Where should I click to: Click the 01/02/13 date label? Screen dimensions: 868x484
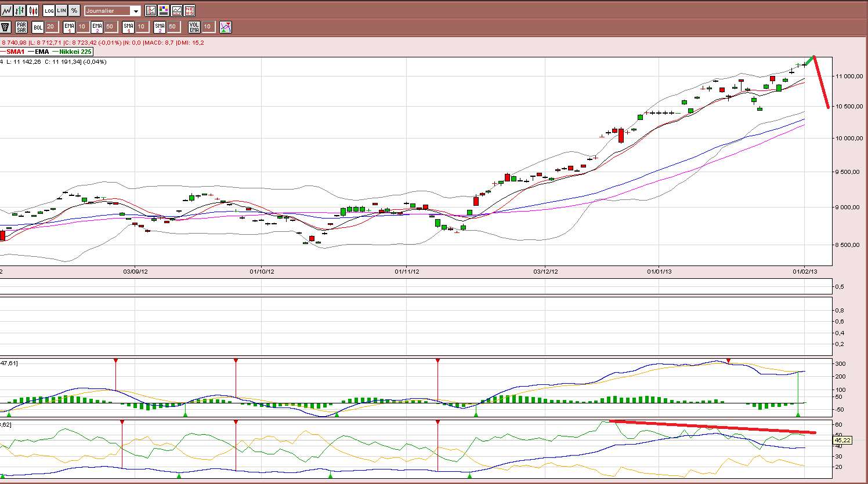pos(805,271)
